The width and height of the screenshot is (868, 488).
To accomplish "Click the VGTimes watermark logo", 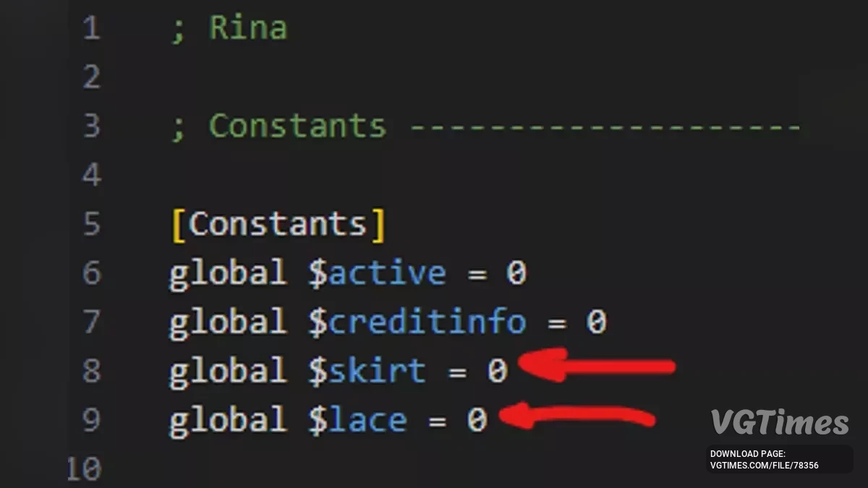I will (x=779, y=423).
